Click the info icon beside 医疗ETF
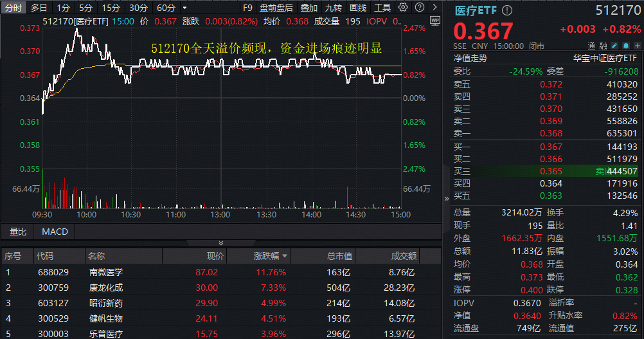This screenshot has height=339, width=644. click(x=508, y=11)
